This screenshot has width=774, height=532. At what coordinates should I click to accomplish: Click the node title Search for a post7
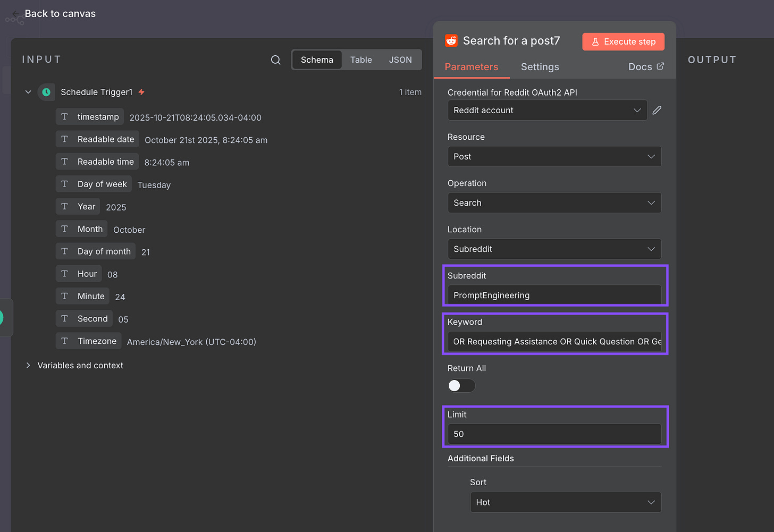[x=511, y=41]
